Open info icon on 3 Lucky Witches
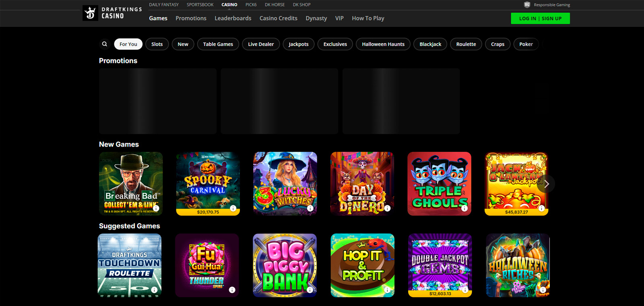The height and width of the screenshot is (306, 644). 310,208
